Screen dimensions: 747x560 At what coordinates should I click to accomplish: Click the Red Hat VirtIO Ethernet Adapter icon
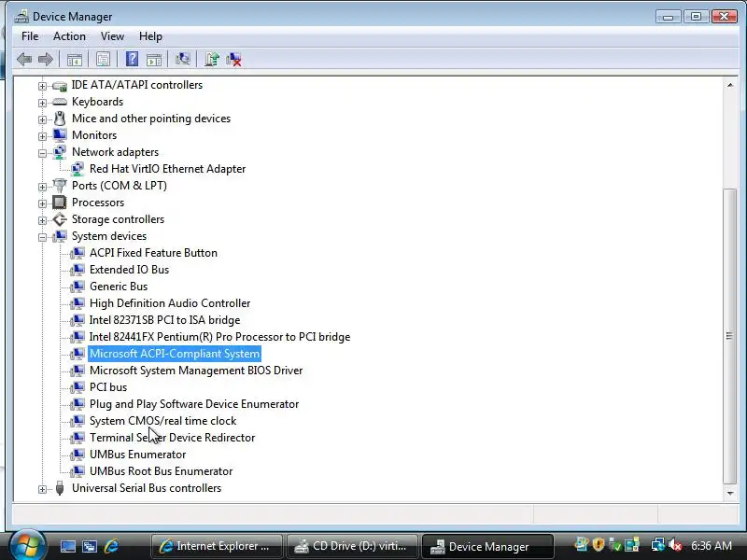78,169
